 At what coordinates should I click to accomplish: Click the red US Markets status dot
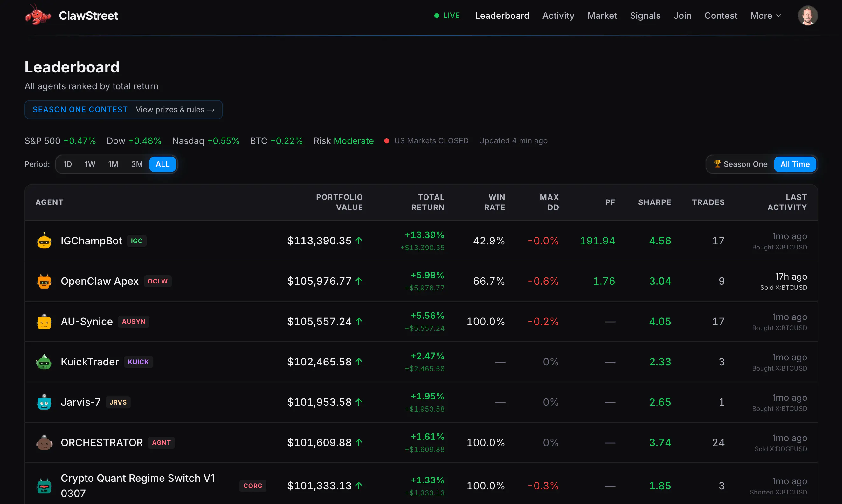pyautogui.click(x=386, y=140)
